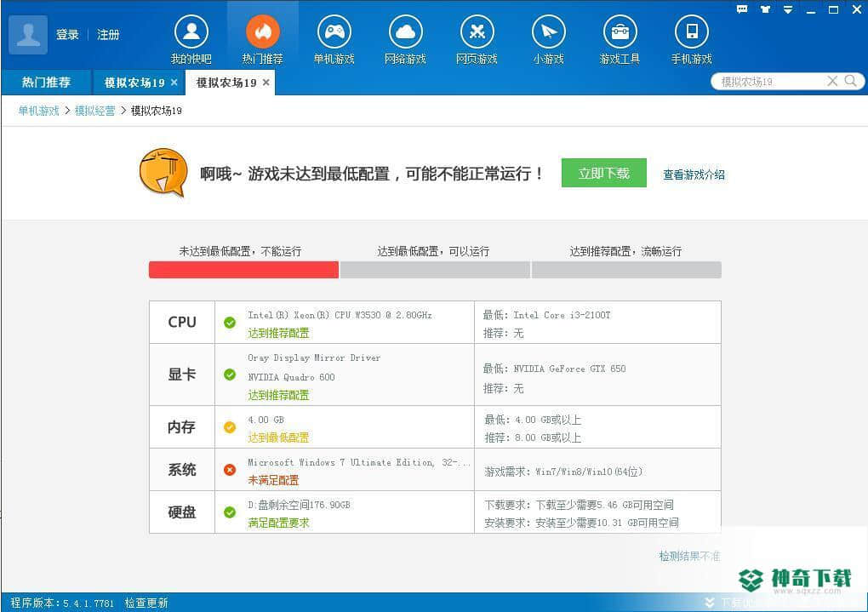Click the 登录 login link
The image size is (868, 612).
[67, 34]
